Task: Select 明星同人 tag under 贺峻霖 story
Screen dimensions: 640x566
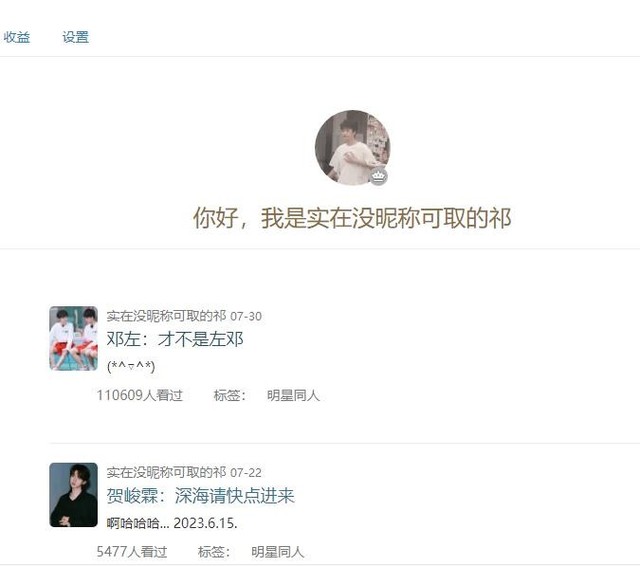Action: click(278, 552)
